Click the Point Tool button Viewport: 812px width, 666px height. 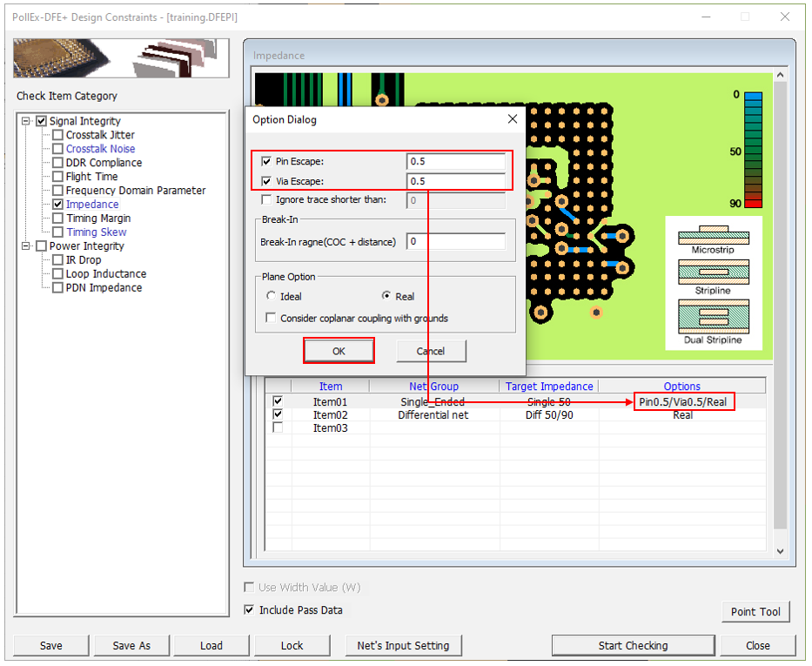(755, 612)
